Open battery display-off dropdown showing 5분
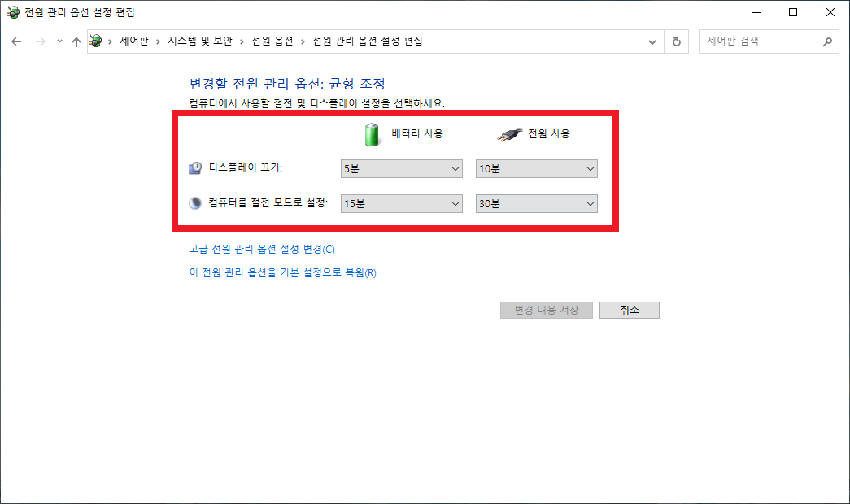This screenshot has width=850, height=504. [x=402, y=168]
